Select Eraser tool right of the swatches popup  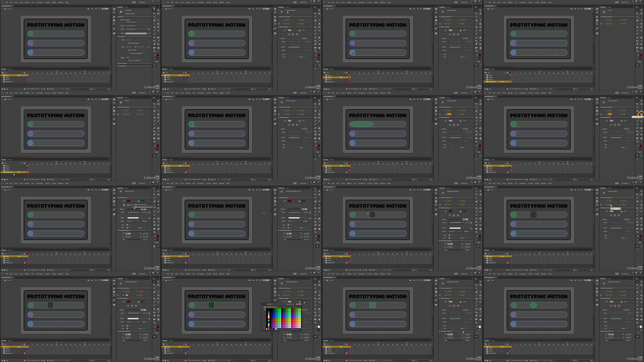[x=316, y=316]
